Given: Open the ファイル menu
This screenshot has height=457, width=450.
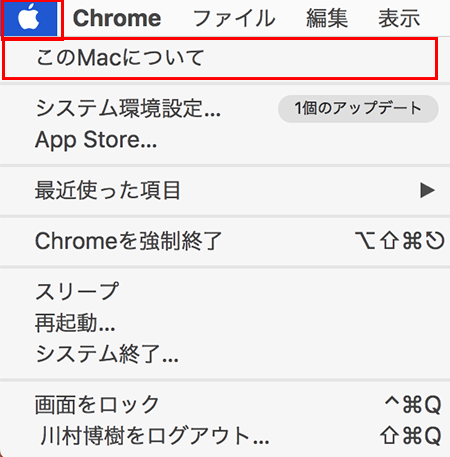Looking at the screenshot, I should coord(234,18).
